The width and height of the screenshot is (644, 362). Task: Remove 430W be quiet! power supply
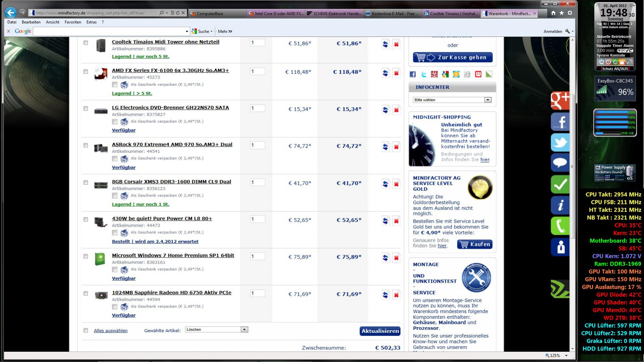(x=396, y=221)
